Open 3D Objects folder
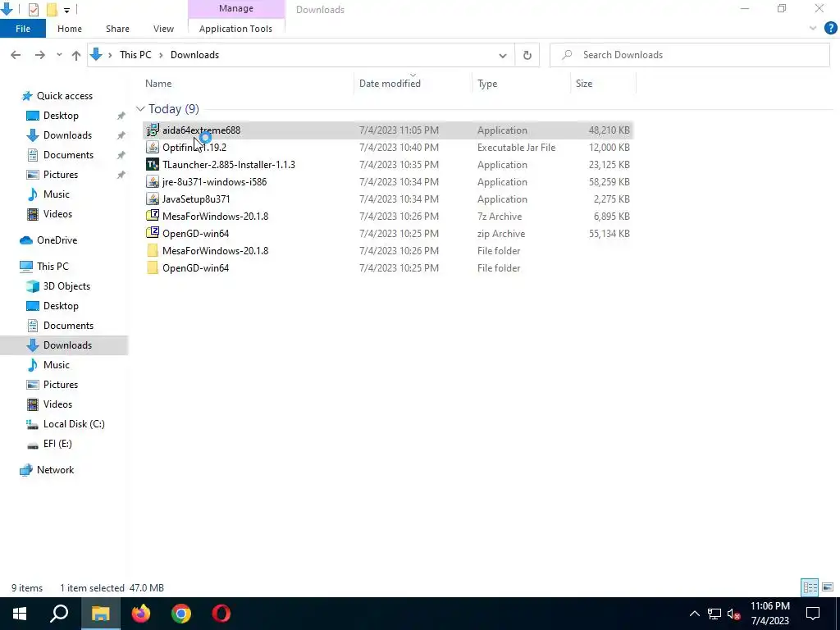Image resolution: width=840 pixels, height=630 pixels. (66, 286)
